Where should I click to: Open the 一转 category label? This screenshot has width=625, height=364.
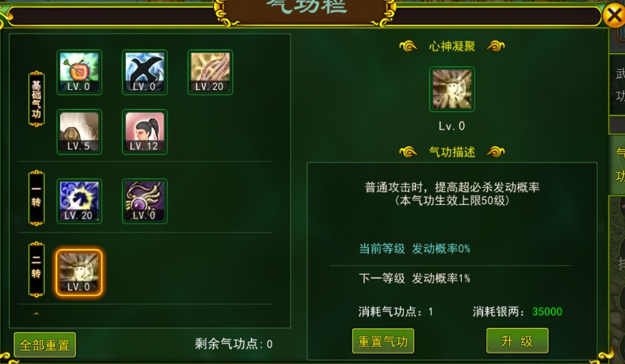click(36, 198)
